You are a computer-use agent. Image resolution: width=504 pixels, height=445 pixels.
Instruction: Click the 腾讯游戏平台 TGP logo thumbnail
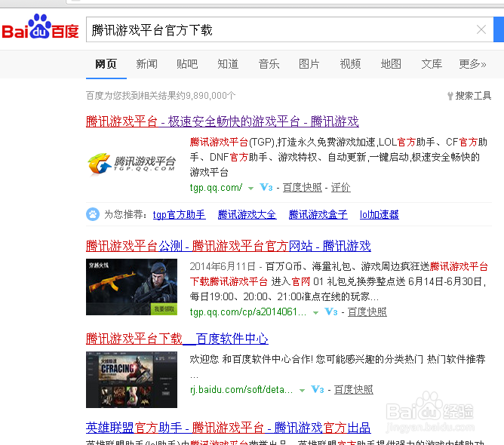click(x=132, y=163)
